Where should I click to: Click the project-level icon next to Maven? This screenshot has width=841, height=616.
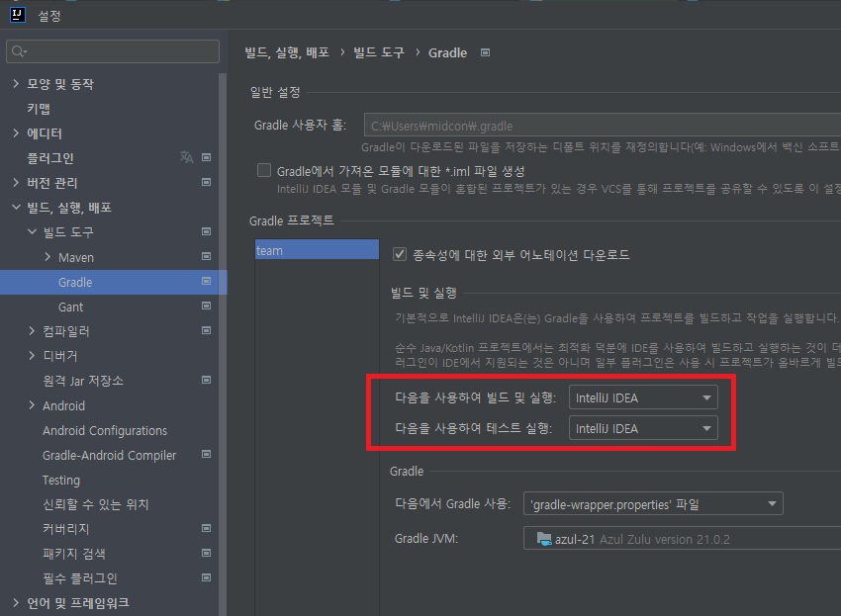pyautogui.click(x=206, y=256)
